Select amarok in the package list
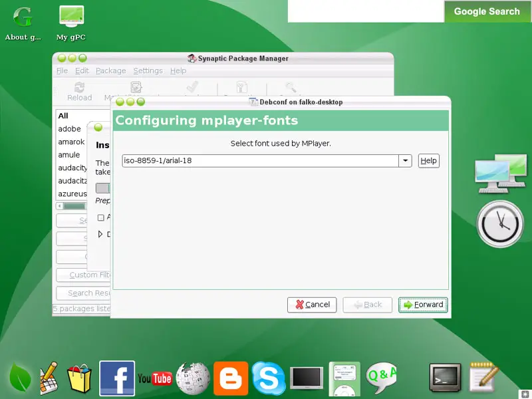This screenshot has width=532, height=399. (x=71, y=142)
